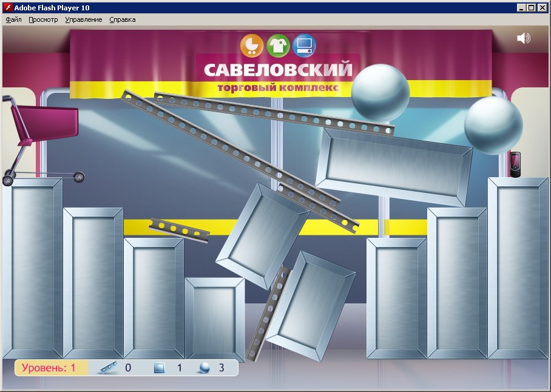Click the large tilted metal block under balls

[394, 166]
